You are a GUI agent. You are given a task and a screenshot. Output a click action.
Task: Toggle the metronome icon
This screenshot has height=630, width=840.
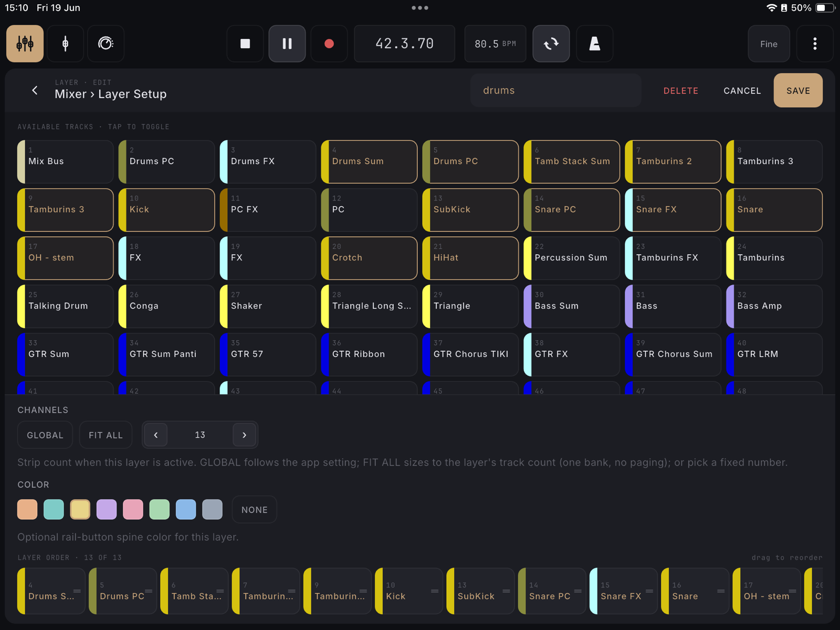594,44
